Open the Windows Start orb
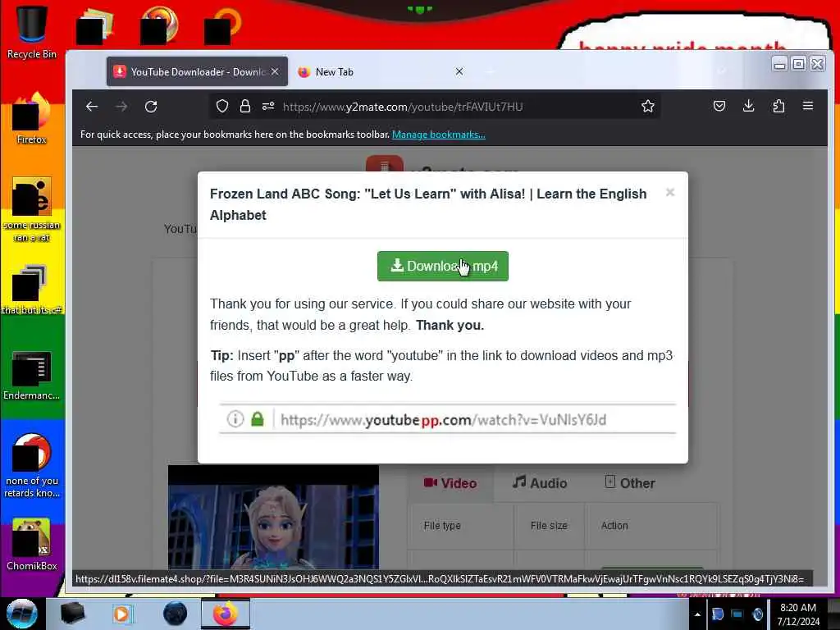The image size is (840, 630). 22,614
